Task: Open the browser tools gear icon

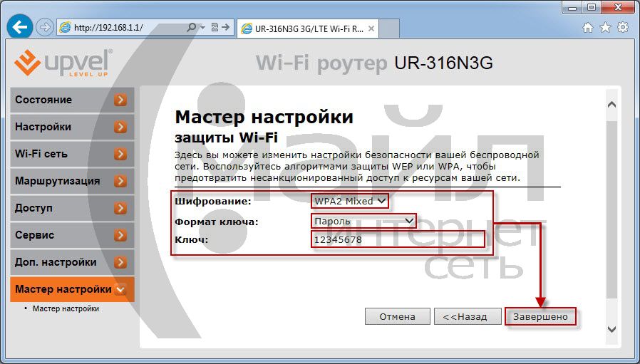Action: [623, 28]
